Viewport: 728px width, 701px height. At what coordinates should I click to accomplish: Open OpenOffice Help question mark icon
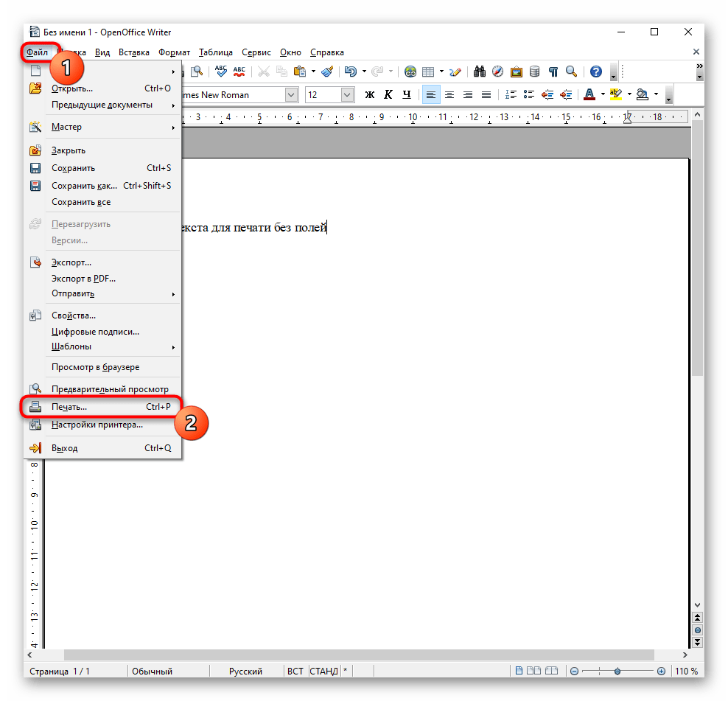(595, 72)
